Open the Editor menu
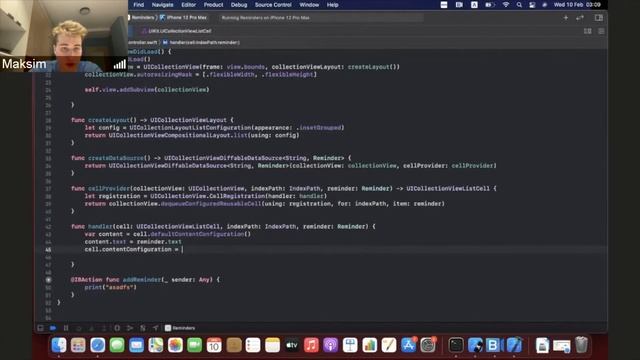Screen dimensions: 640x360 (189, 5)
